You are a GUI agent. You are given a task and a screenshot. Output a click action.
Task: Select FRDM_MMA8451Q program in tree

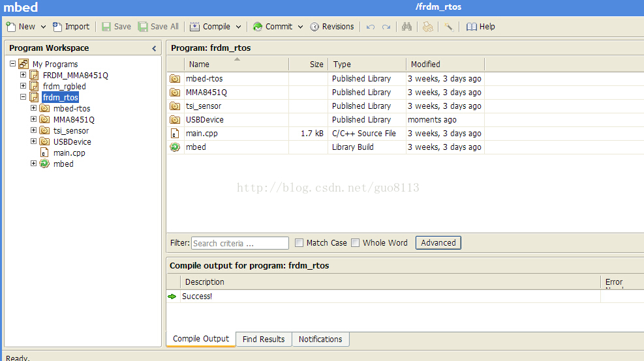point(76,76)
